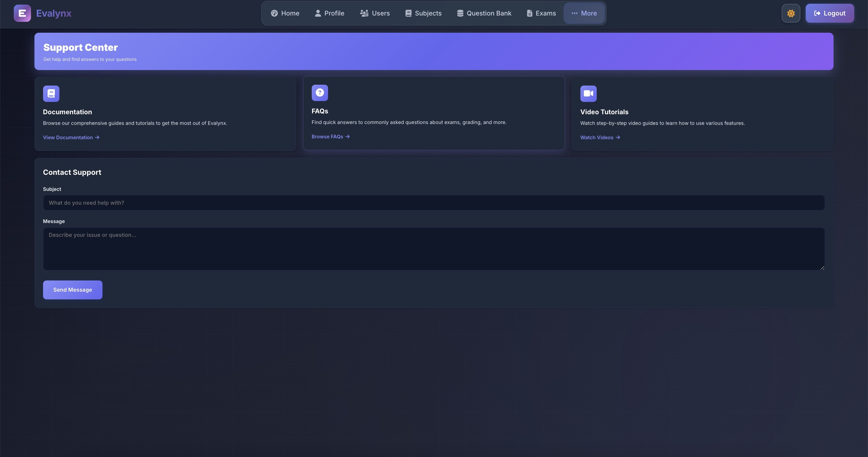
Task: Click the Evalynx E logo icon
Action: (22, 13)
